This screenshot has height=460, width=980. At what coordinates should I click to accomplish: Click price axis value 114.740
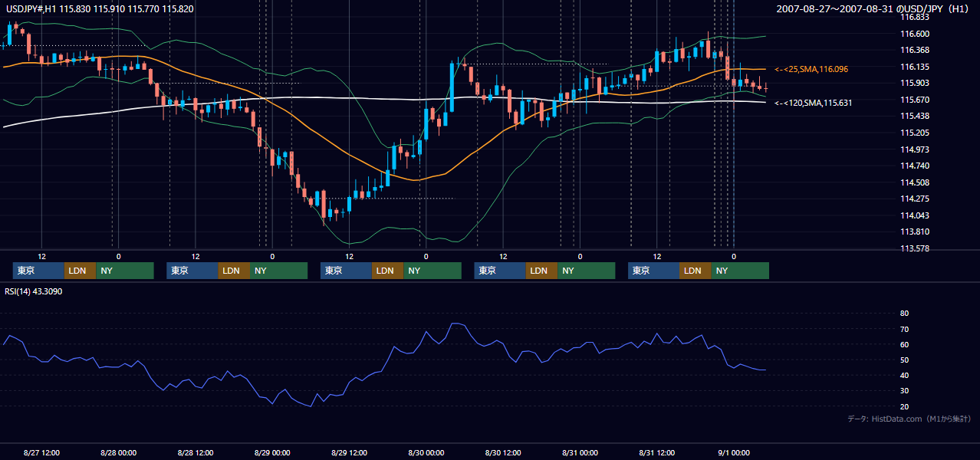(914, 166)
